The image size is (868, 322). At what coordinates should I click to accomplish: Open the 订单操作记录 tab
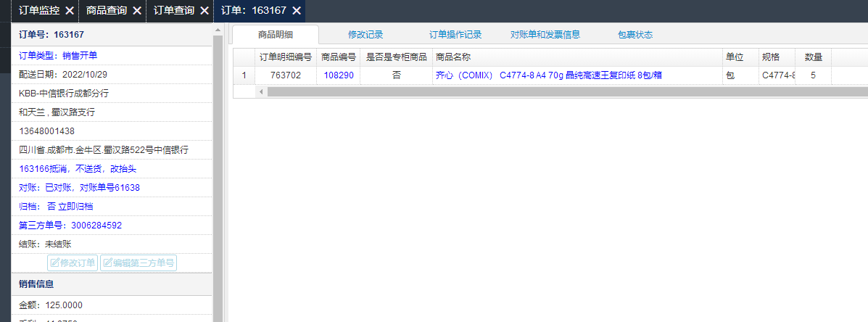455,34
